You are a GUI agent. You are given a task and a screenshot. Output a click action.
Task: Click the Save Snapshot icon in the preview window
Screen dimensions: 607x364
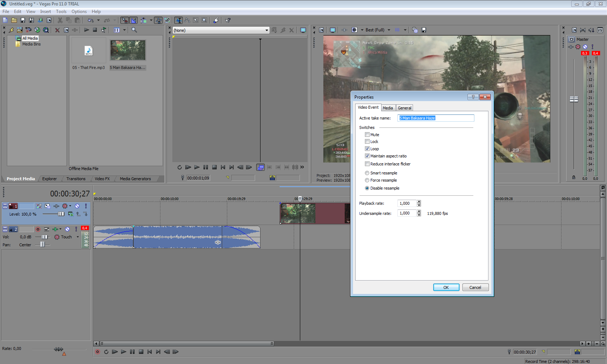(424, 30)
